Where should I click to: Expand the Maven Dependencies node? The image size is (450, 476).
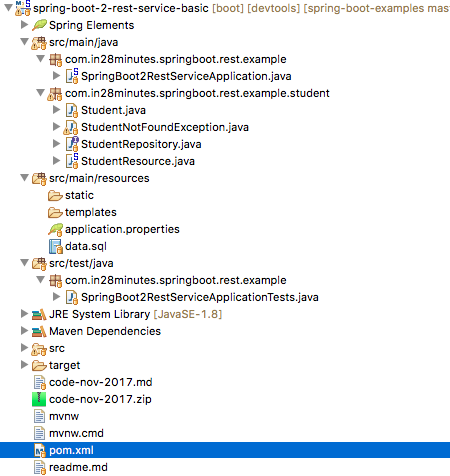24,331
